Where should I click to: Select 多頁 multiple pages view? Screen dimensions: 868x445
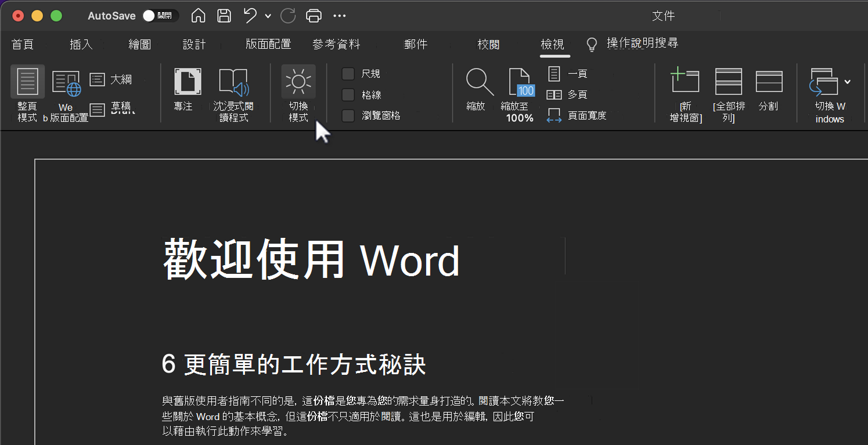pyautogui.click(x=567, y=95)
